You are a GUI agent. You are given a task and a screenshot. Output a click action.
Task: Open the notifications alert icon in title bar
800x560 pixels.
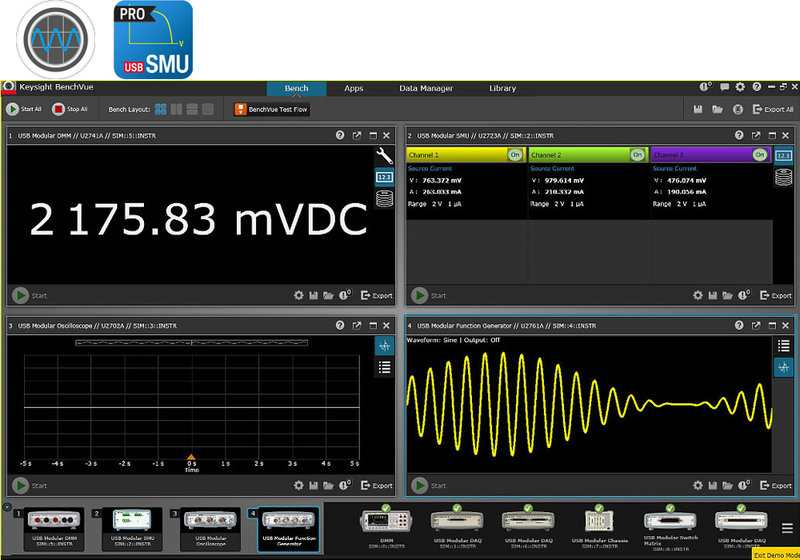(x=706, y=87)
